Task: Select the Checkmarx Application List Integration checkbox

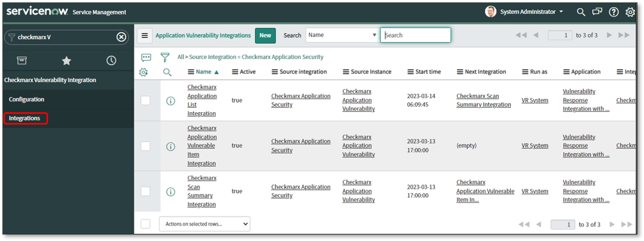Action: pos(146,101)
